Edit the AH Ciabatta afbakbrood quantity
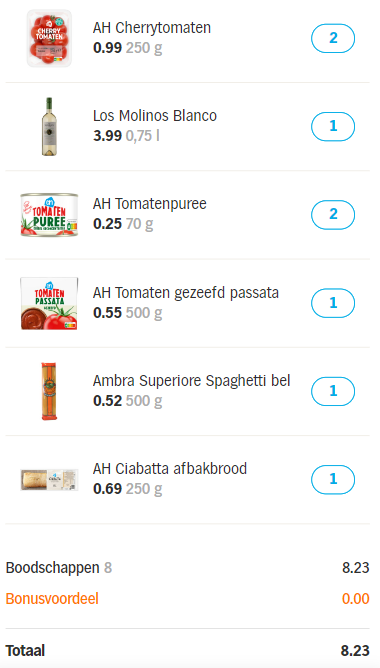Viewport: 380px width, 668px height. pyautogui.click(x=333, y=480)
